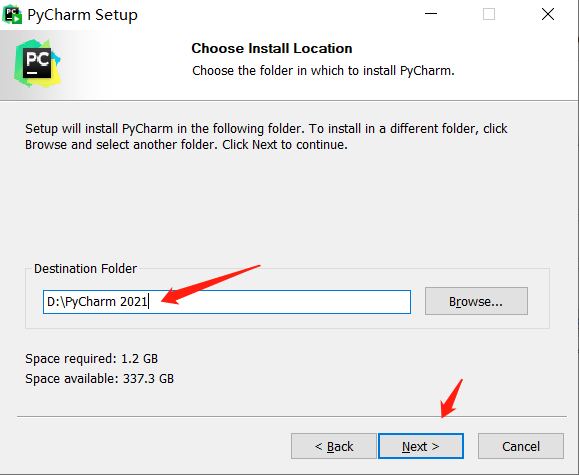Minimize the PyCharm Setup window
This screenshot has width=579, height=475.
(x=431, y=14)
